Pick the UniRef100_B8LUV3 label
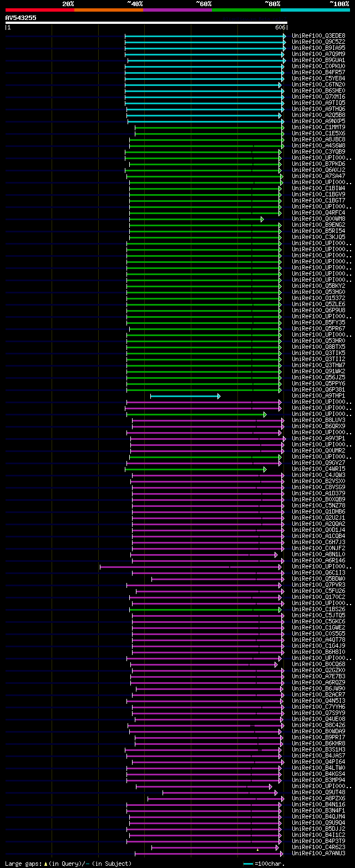This screenshot has width=355, height=868. 318,420
